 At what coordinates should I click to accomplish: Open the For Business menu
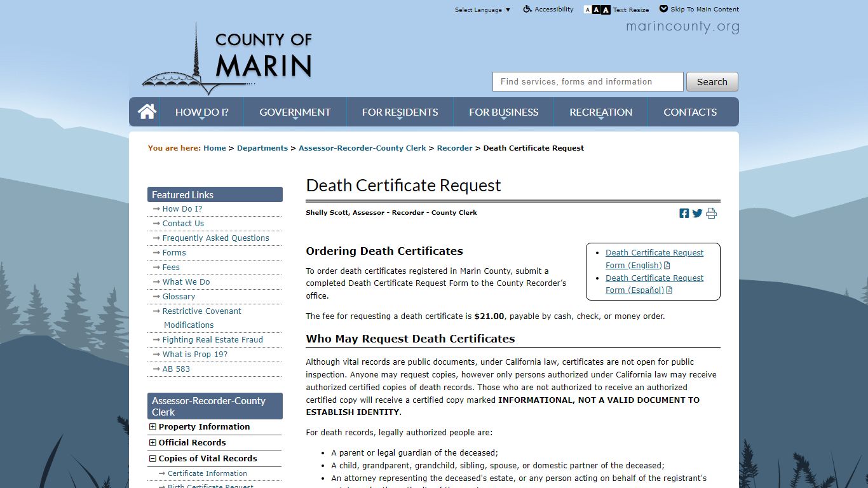[x=503, y=112]
